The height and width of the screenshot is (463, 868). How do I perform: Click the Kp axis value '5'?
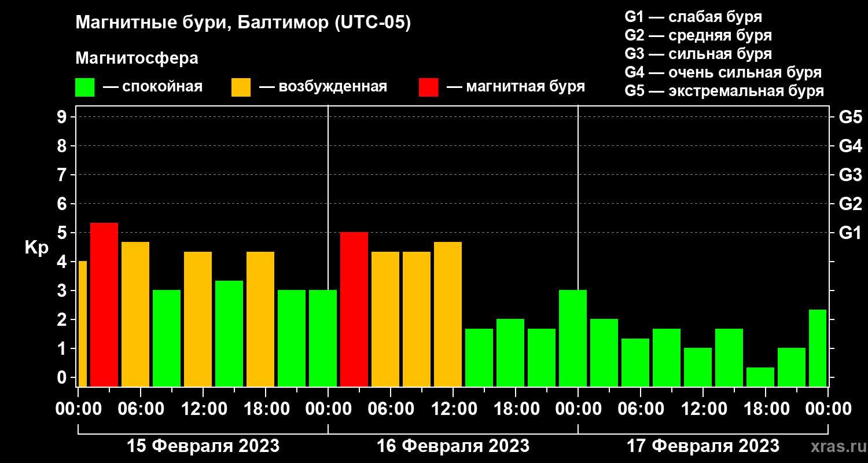(63, 233)
